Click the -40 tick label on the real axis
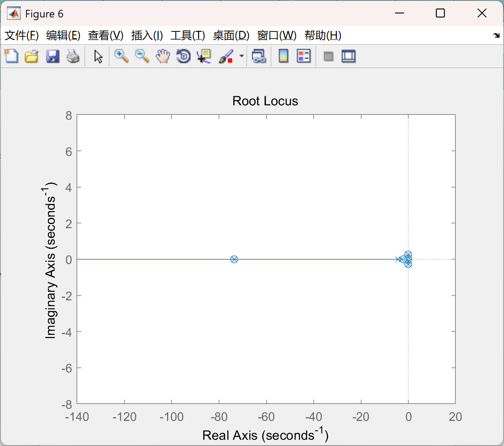 coord(313,417)
